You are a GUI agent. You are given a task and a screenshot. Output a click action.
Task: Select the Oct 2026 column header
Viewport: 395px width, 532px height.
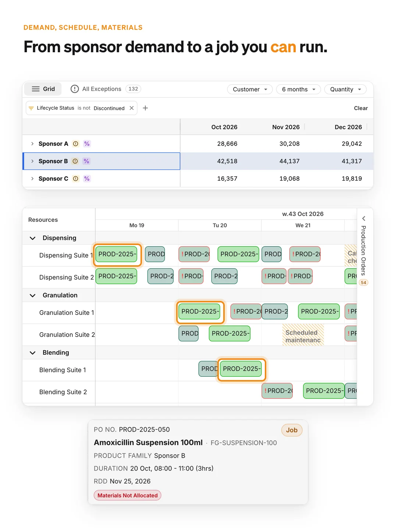224,127
